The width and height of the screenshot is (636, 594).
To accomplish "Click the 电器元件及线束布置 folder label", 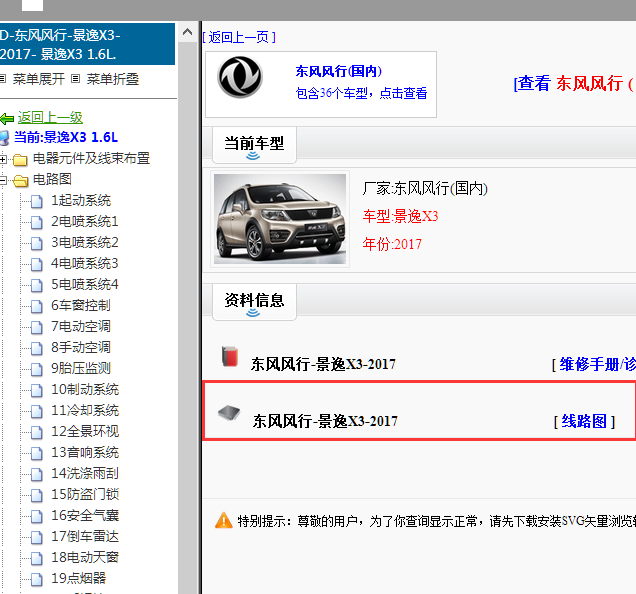I will pos(92,158).
